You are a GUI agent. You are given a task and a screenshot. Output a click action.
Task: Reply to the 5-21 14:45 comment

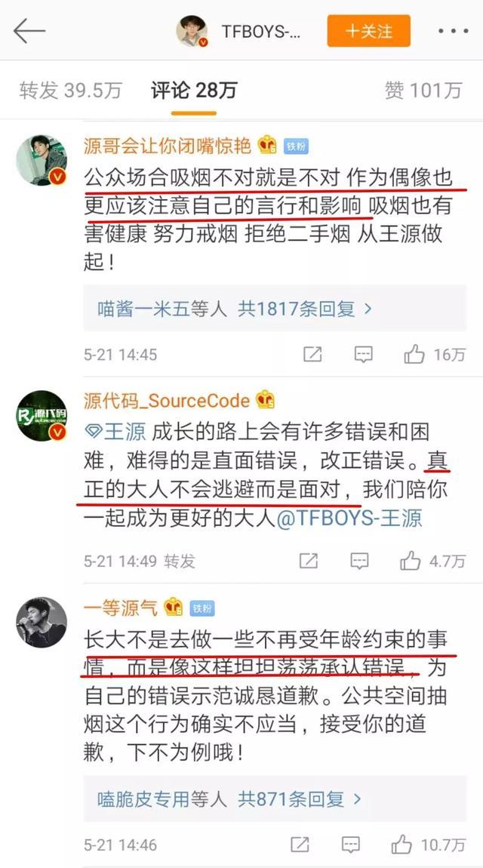[x=364, y=354]
